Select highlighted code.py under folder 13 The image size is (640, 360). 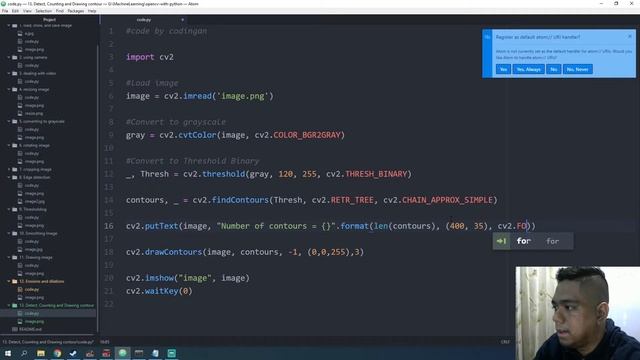pyautogui.click(x=31, y=313)
